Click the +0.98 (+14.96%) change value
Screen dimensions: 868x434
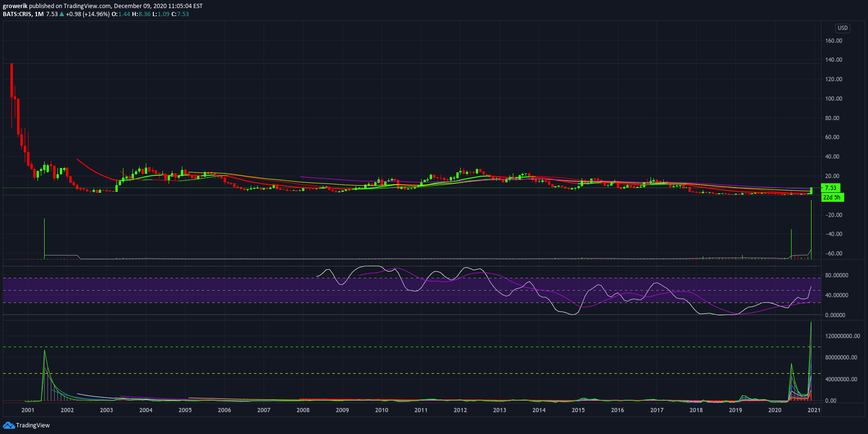(88, 14)
